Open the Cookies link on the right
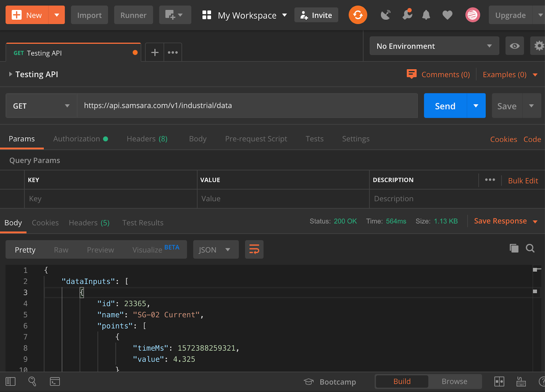 pyautogui.click(x=503, y=139)
